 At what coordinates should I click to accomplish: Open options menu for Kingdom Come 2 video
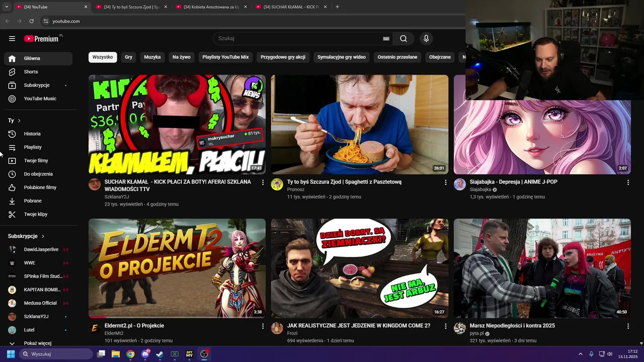[x=445, y=326]
